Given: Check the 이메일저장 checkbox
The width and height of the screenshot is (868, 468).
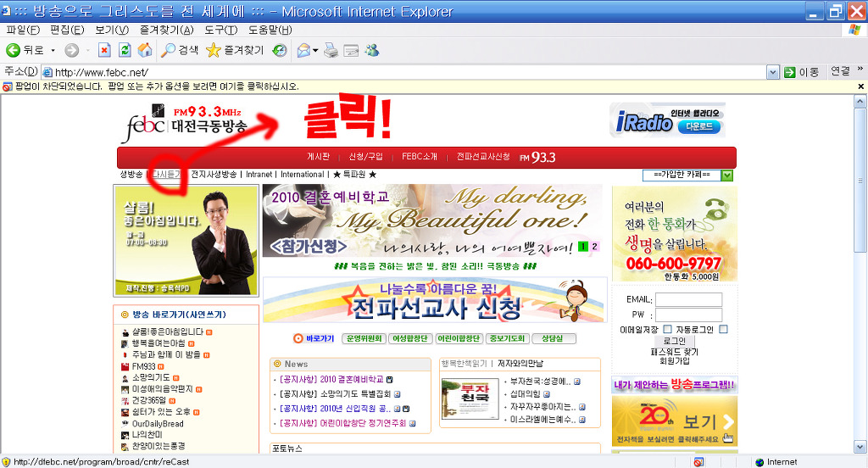Looking at the screenshot, I should (x=668, y=329).
